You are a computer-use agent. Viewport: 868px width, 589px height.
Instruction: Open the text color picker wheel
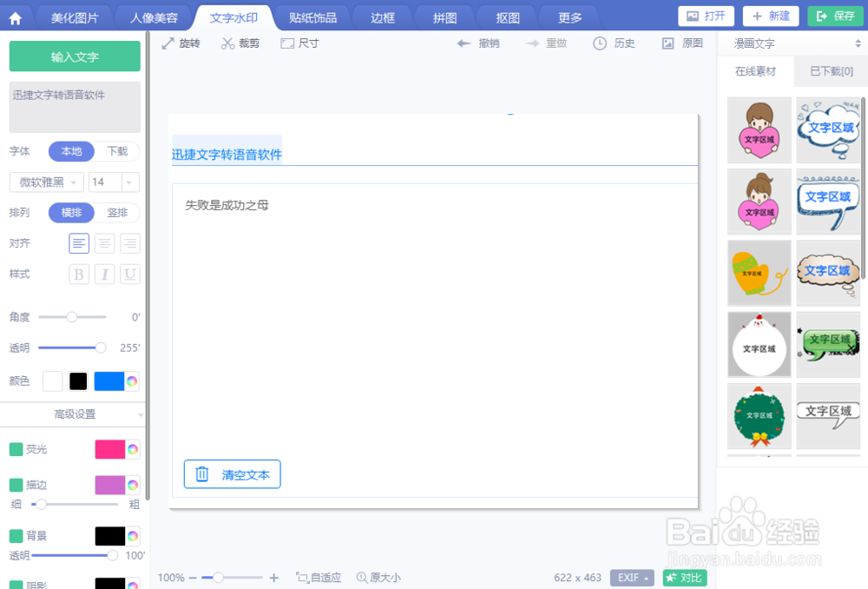(x=132, y=381)
